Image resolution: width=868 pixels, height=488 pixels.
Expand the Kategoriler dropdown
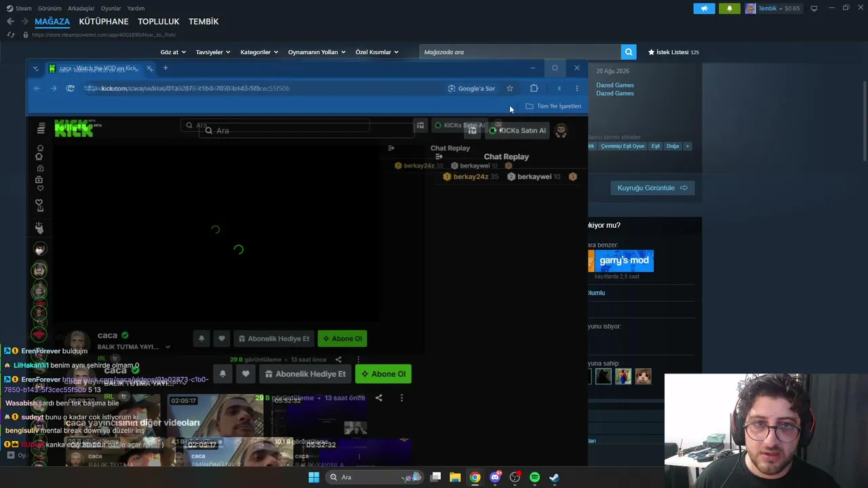pyautogui.click(x=259, y=52)
